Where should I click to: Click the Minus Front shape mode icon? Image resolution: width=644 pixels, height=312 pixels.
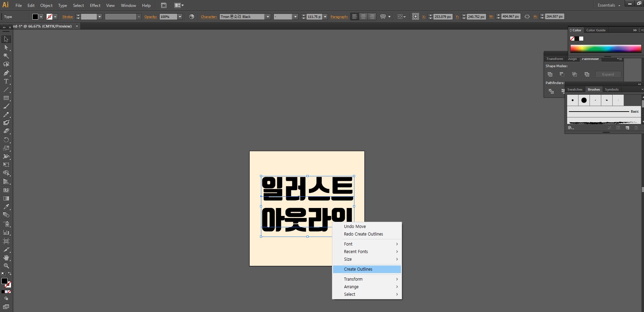pyautogui.click(x=562, y=74)
